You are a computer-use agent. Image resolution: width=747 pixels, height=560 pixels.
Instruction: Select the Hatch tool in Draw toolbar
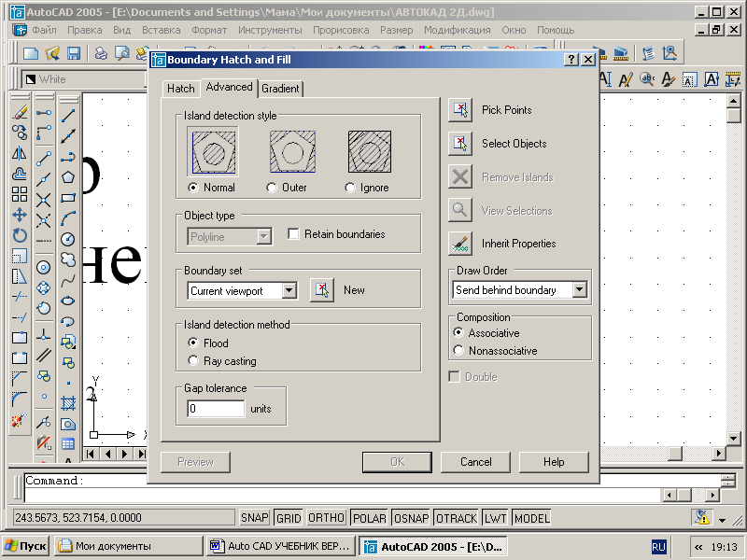(68, 403)
